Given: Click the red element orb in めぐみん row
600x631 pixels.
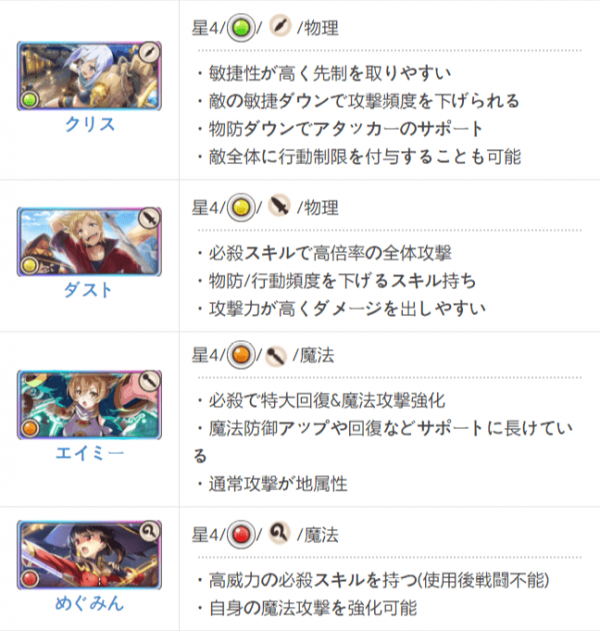Looking at the screenshot, I should pyautogui.click(x=241, y=535).
